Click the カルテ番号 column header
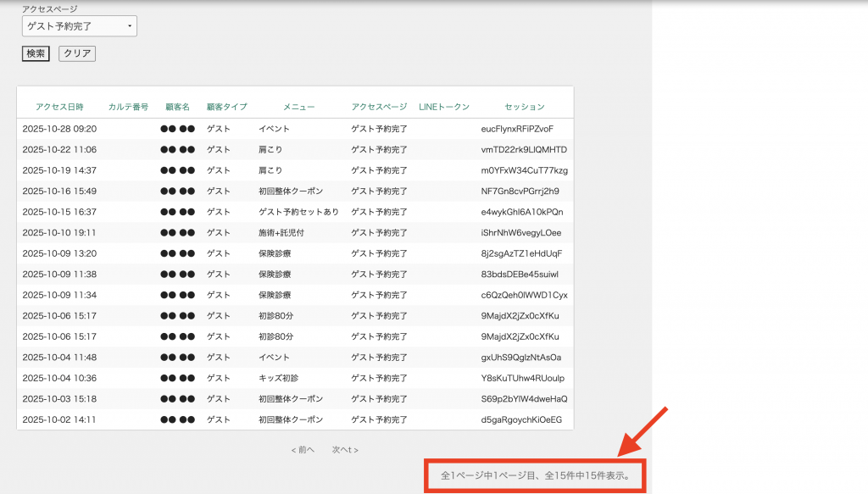This screenshot has height=494, width=868. pyautogui.click(x=128, y=107)
